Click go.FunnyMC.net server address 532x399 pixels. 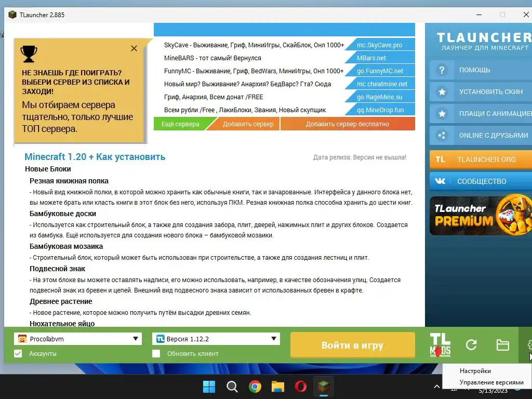[x=380, y=71]
